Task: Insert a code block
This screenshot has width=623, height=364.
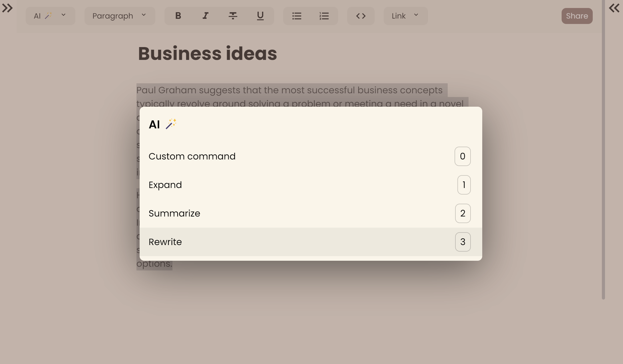Action: (361, 16)
